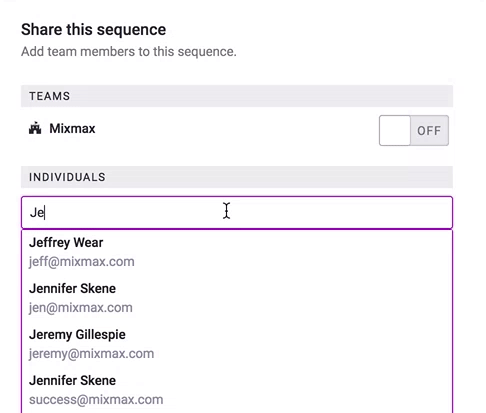Click the INDIVIDUALS section header

coord(237,177)
